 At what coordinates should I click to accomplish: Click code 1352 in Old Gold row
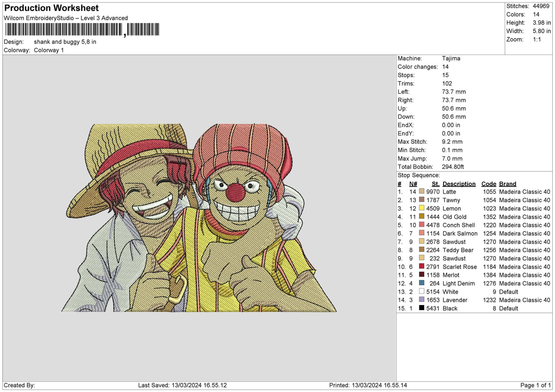[x=488, y=217]
